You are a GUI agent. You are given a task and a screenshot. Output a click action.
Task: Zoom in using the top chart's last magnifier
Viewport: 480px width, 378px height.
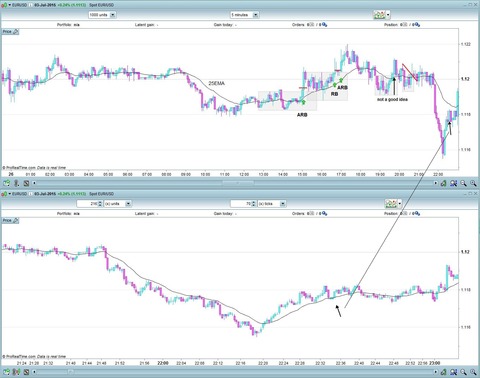tap(473, 183)
